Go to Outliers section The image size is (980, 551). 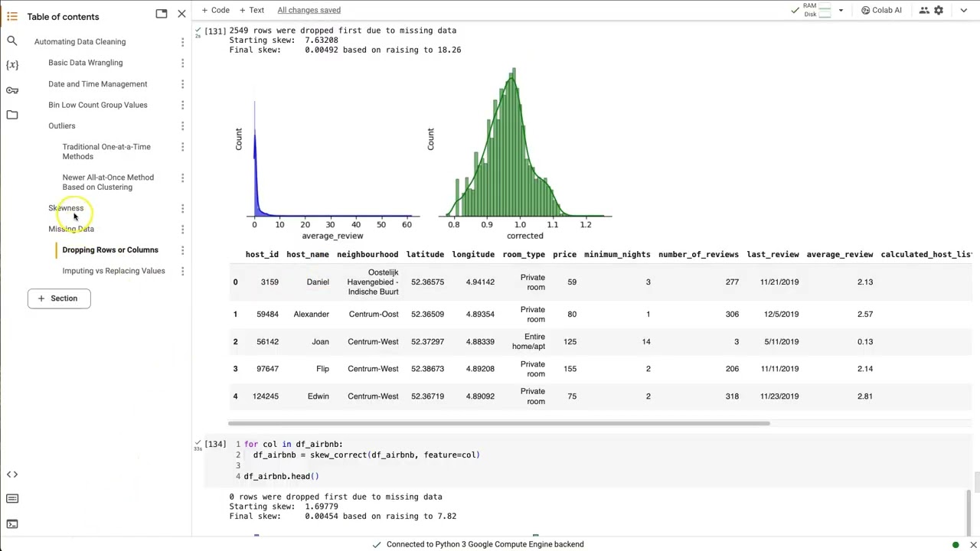point(61,126)
